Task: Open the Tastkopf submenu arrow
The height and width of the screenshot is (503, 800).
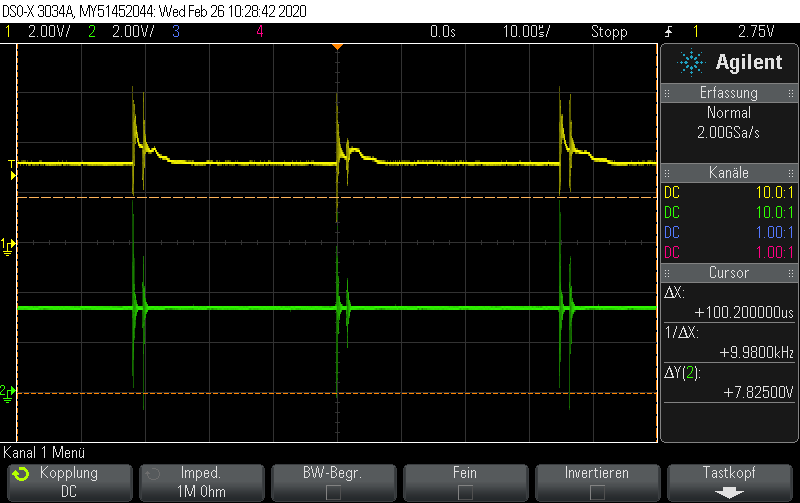Action: click(x=729, y=492)
